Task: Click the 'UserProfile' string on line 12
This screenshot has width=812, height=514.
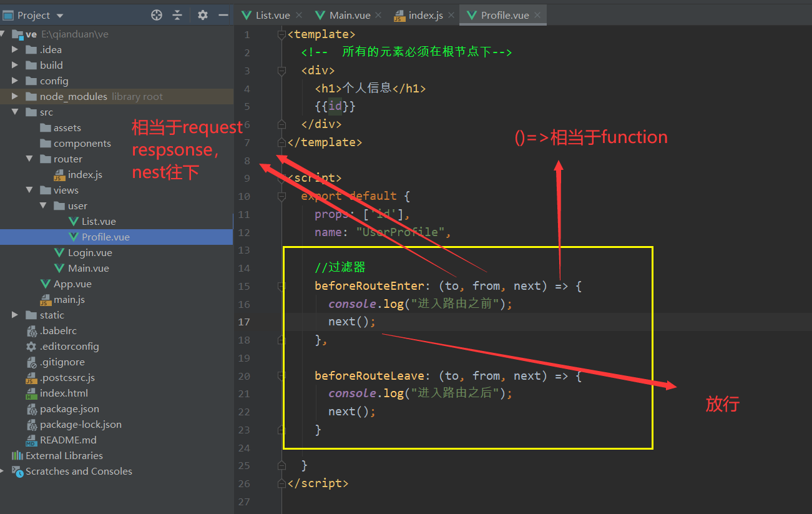Action: pyautogui.click(x=401, y=232)
